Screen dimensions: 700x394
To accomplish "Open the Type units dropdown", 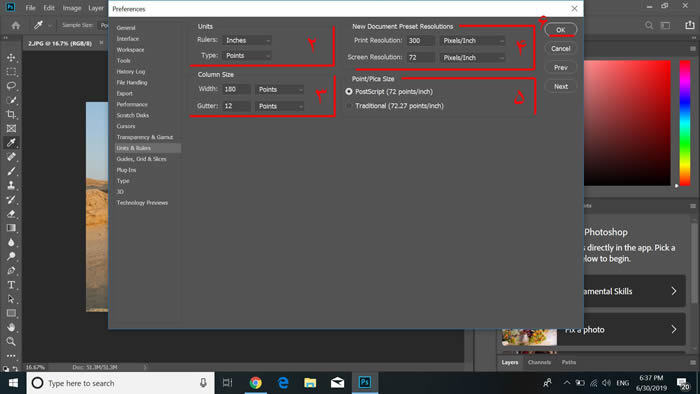I will click(x=247, y=56).
